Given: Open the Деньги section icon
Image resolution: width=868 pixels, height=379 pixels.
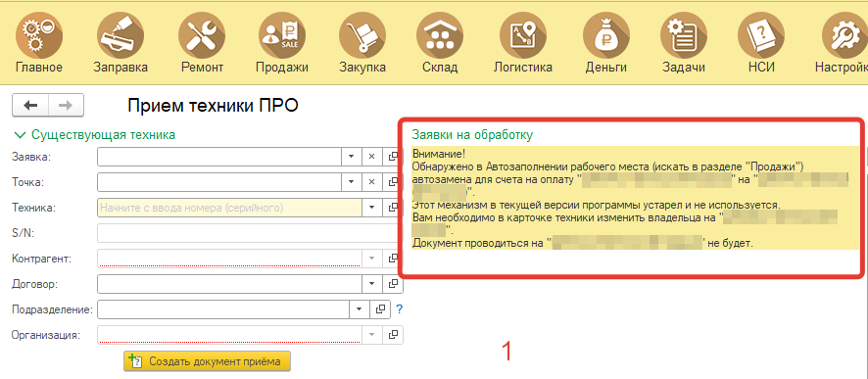Looking at the screenshot, I should 606,35.
